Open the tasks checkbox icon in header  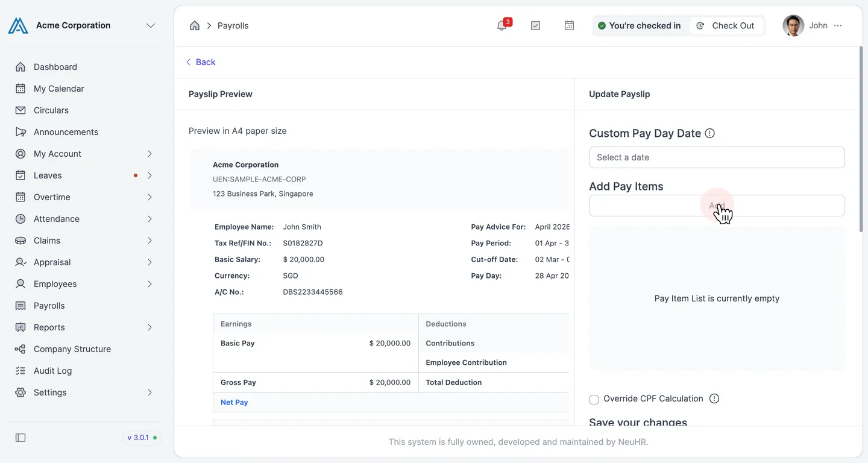click(x=535, y=25)
